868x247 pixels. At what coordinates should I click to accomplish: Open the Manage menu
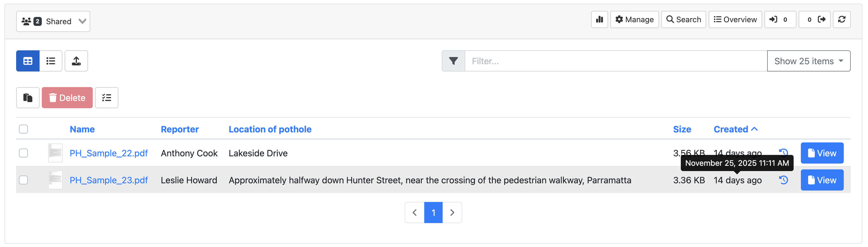coord(634,19)
